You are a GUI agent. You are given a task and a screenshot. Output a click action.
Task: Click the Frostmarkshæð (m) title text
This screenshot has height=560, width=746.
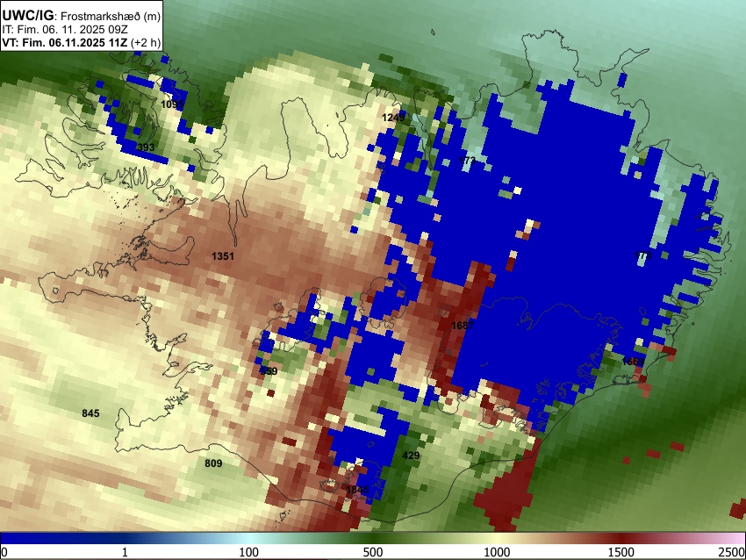(x=111, y=16)
